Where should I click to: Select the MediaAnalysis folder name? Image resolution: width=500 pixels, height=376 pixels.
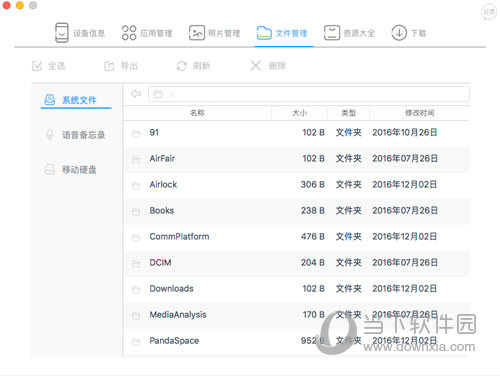[178, 314]
